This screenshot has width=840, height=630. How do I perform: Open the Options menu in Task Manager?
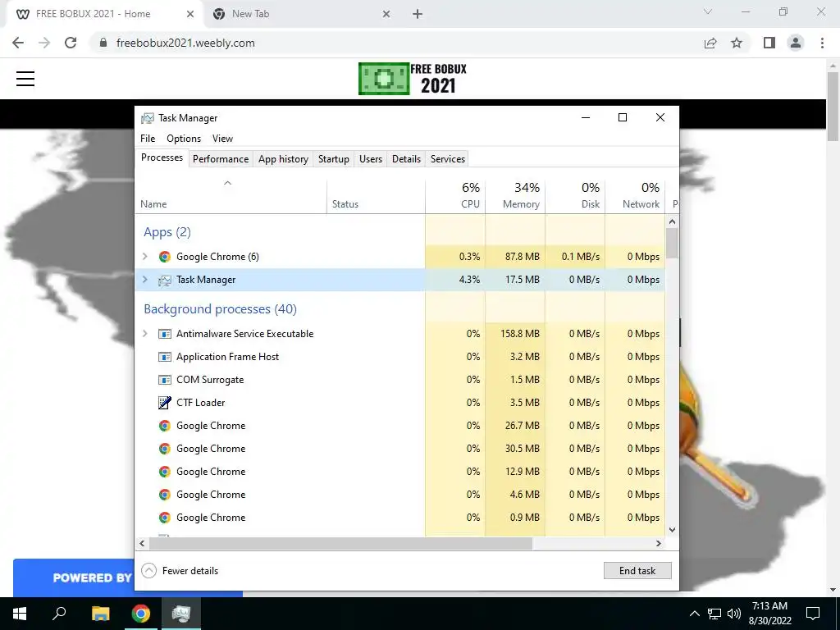pyautogui.click(x=184, y=138)
